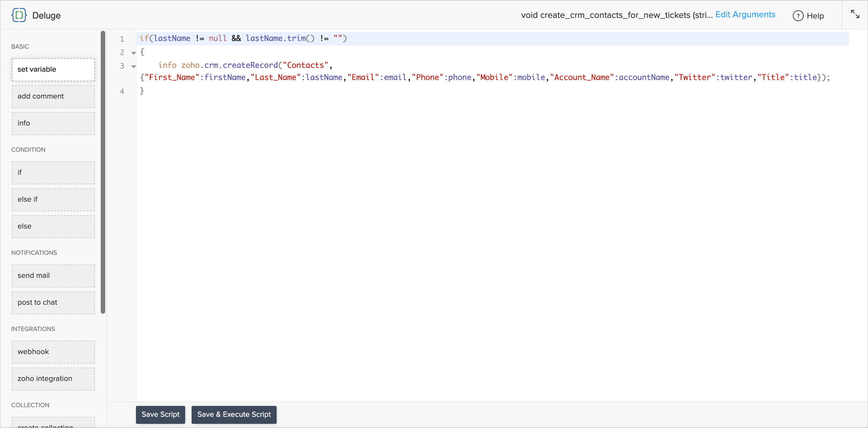This screenshot has height=428, width=868.
Task: Pick the send mail block
Action: [x=53, y=276]
